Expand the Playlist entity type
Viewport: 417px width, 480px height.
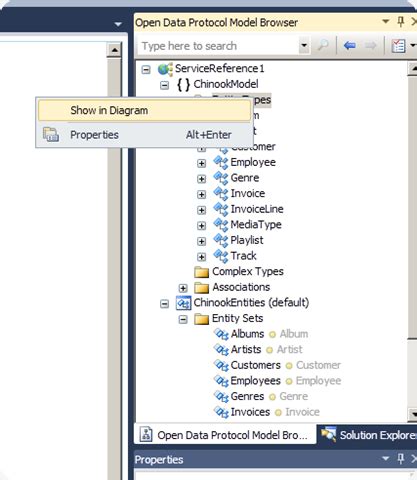201,241
